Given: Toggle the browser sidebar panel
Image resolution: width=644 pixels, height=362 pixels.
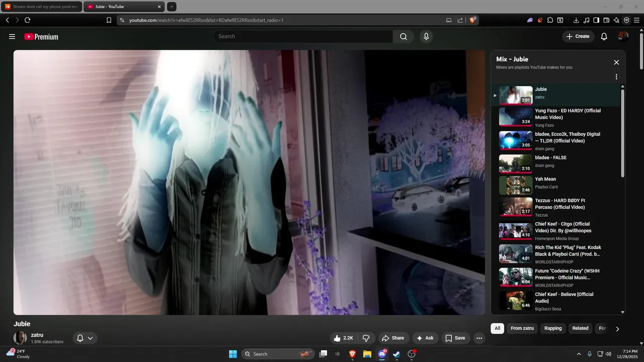Looking at the screenshot, I should 596,20.
